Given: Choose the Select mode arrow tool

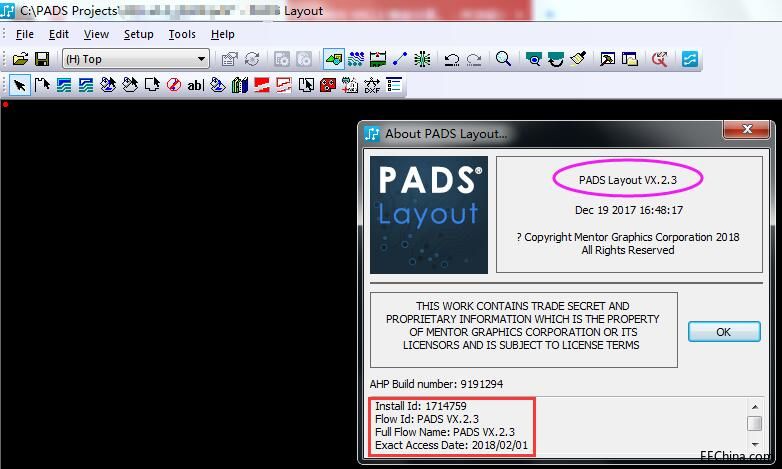Looking at the screenshot, I should [20, 85].
